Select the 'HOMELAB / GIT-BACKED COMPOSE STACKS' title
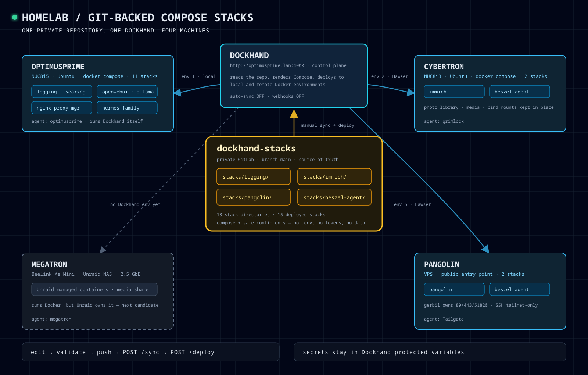The image size is (588, 375). (137, 18)
